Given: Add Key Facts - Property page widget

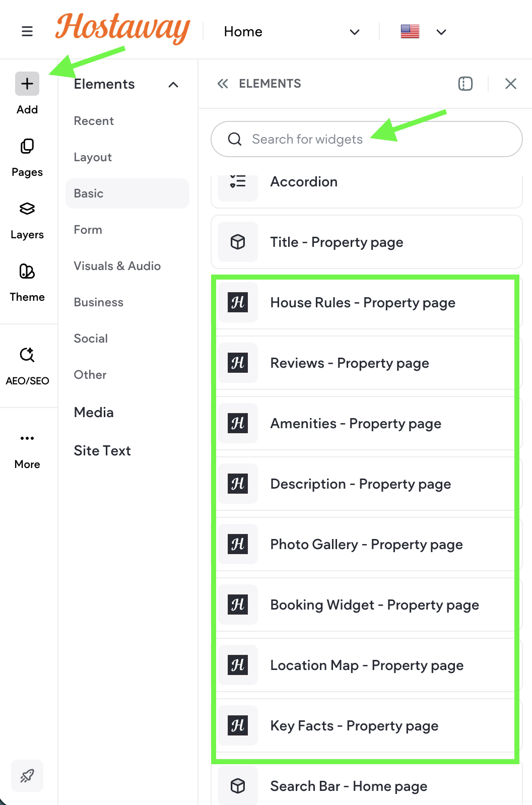Looking at the screenshot, I should [367, 725].
